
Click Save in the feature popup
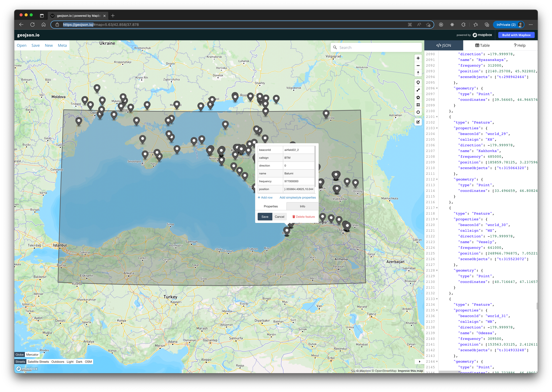click(265, 217)
